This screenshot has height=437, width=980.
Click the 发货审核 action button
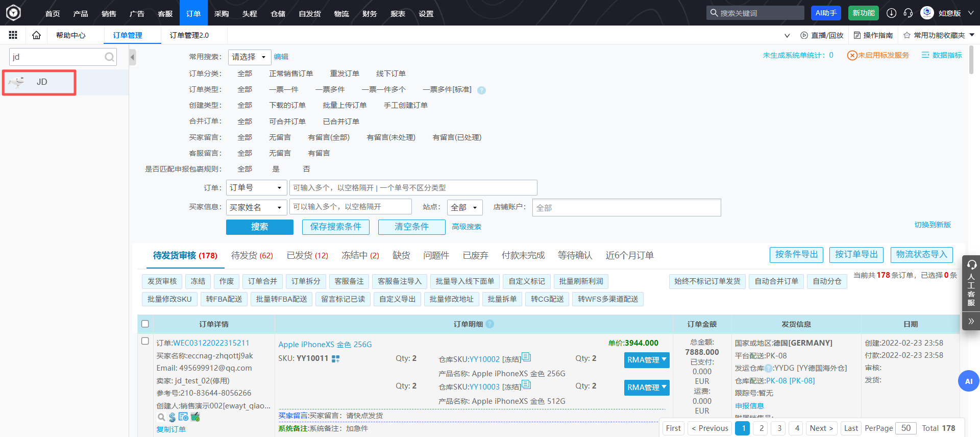pos(162,281)
